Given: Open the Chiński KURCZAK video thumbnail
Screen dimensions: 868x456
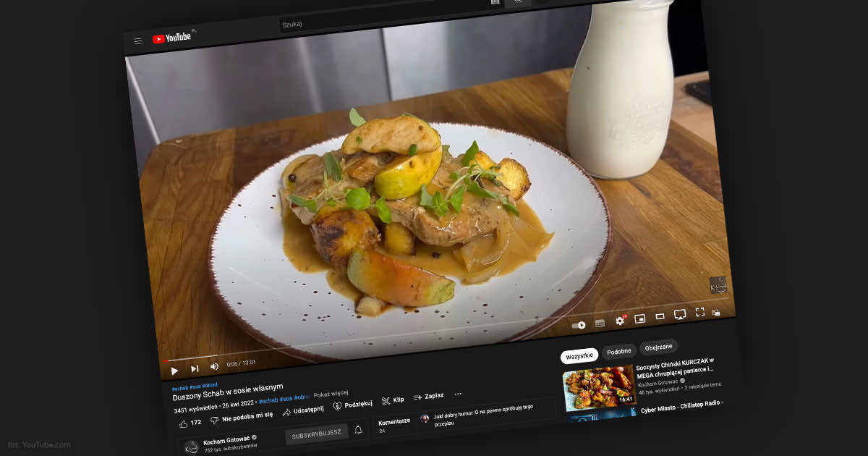Looking at the screenshot, I should (x=599, y=388).
